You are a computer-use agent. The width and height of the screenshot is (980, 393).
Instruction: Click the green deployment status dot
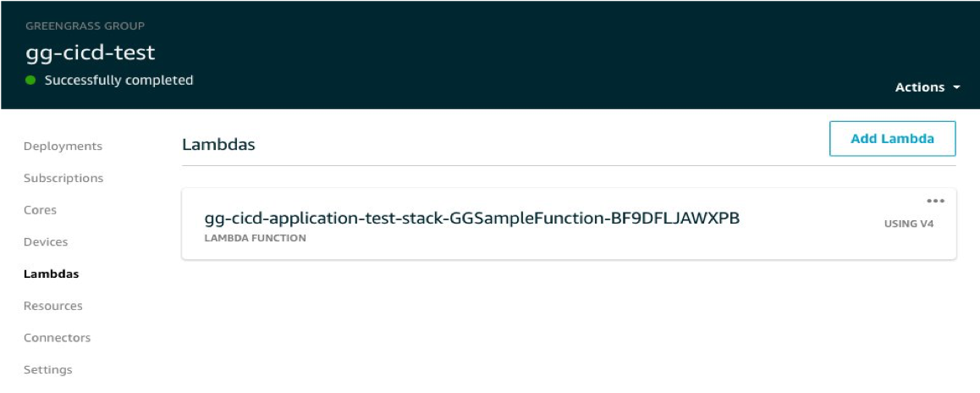click(x=31, y=81)
